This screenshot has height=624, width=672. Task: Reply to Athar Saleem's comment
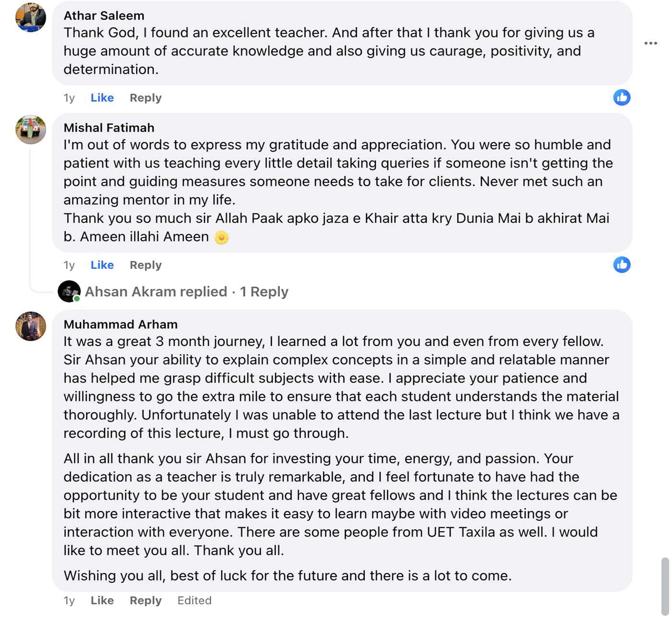[x=145, y=98]
